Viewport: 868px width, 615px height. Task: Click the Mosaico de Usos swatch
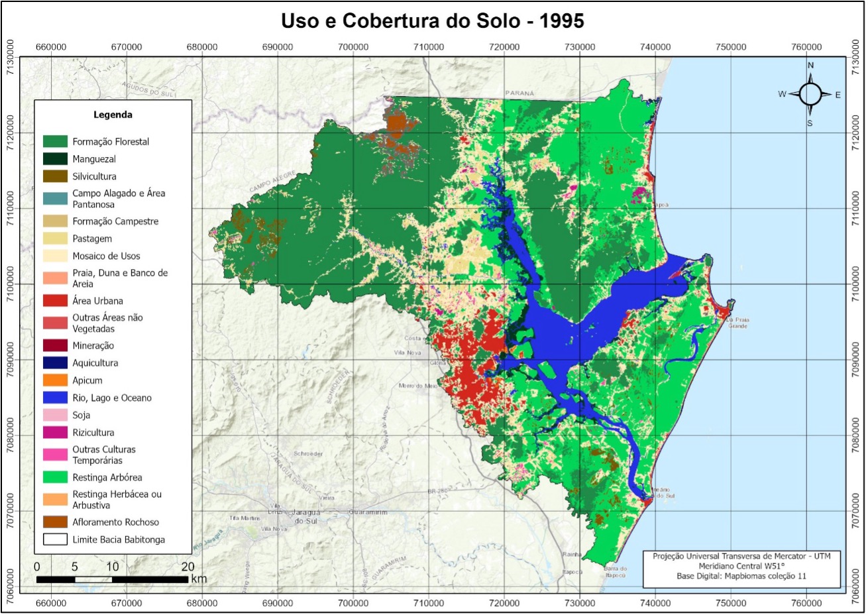point(55,256)
